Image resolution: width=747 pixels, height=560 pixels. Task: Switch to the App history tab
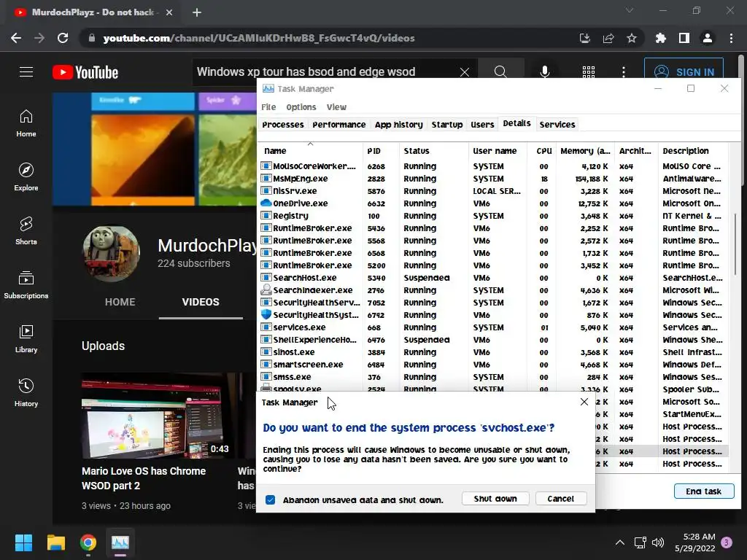point(399,124)
